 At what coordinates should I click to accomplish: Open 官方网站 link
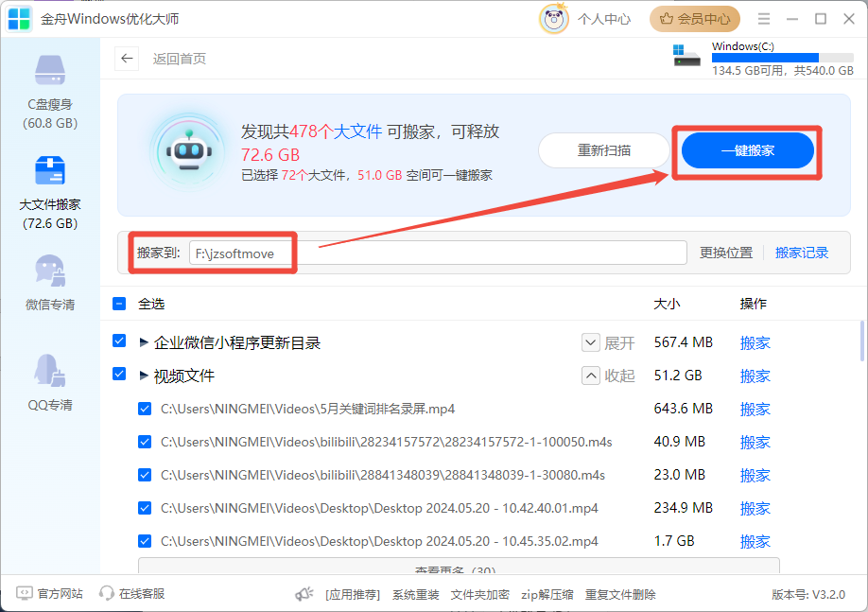click(x=60, y=594)
